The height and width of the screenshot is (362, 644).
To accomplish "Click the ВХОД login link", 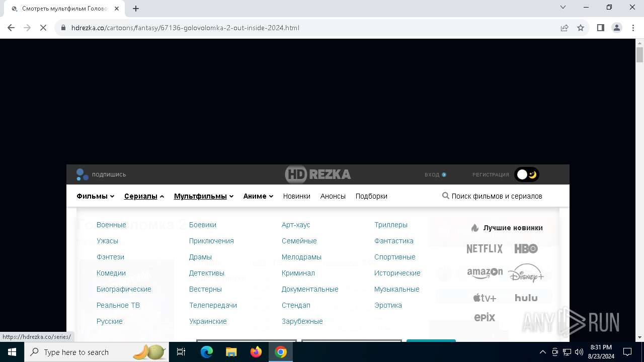I will [x=435, y=174].
